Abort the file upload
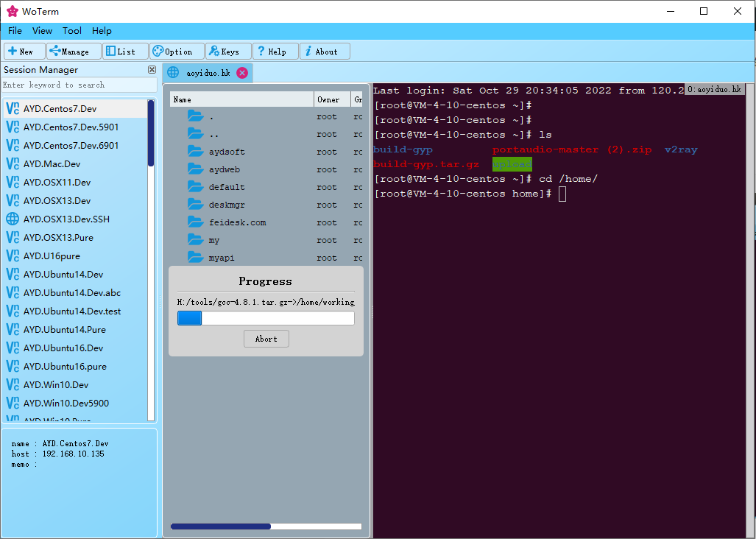756x539 pixels. click(x=266, y=339)
